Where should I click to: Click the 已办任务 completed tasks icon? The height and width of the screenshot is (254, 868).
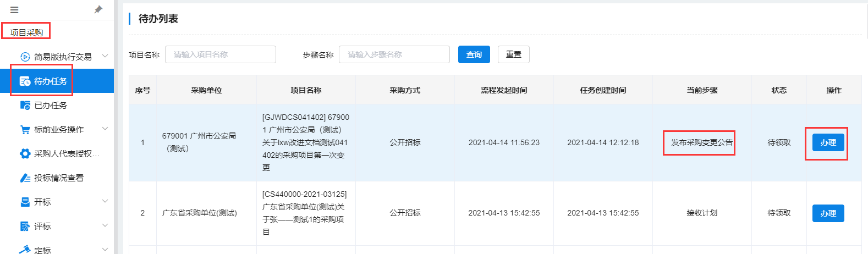(x=25, y=105)
